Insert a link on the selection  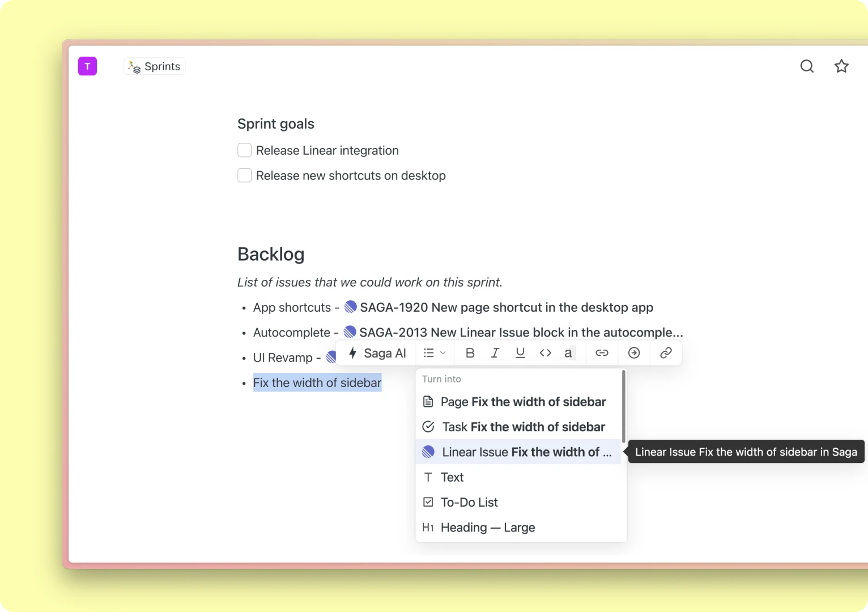click(601, 352)
